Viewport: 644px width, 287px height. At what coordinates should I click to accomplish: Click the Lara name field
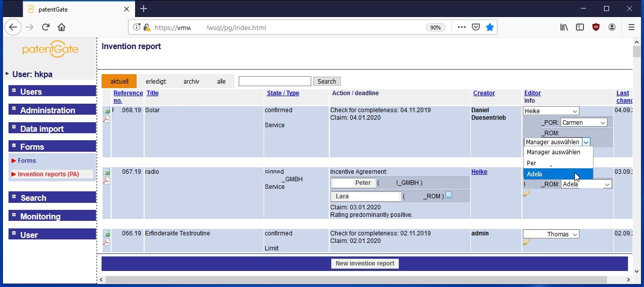click(366, 196)
